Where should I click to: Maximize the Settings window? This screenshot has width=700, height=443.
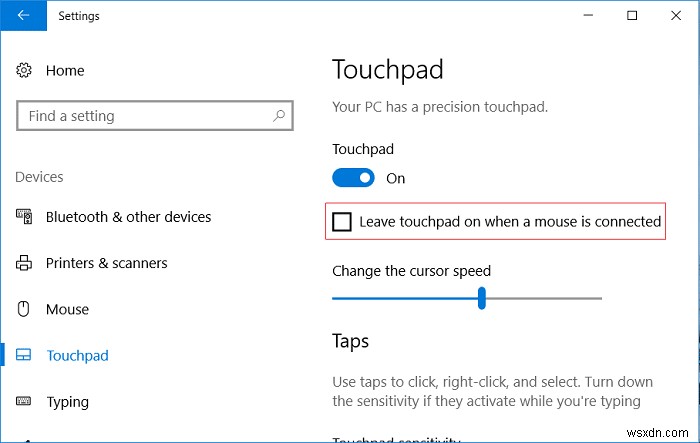tap(632, 16)
